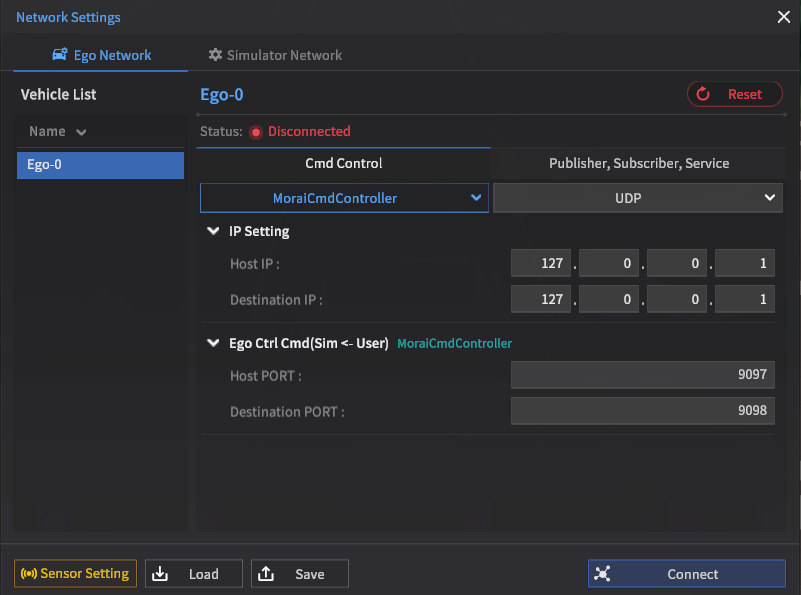This screenshot has width=801, height=595.
Task: Click the red Reset circular arrow icon
Action: pos(703,94)
